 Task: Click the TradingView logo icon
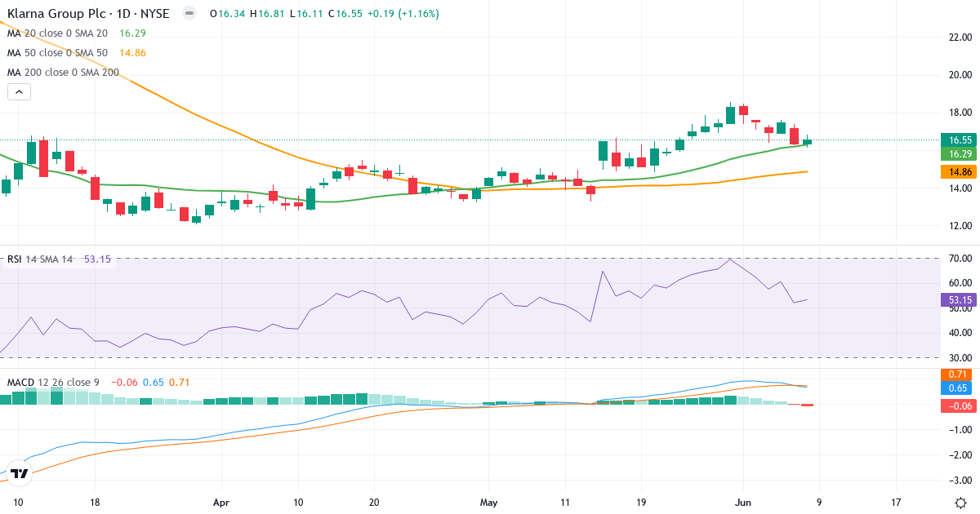20,473
